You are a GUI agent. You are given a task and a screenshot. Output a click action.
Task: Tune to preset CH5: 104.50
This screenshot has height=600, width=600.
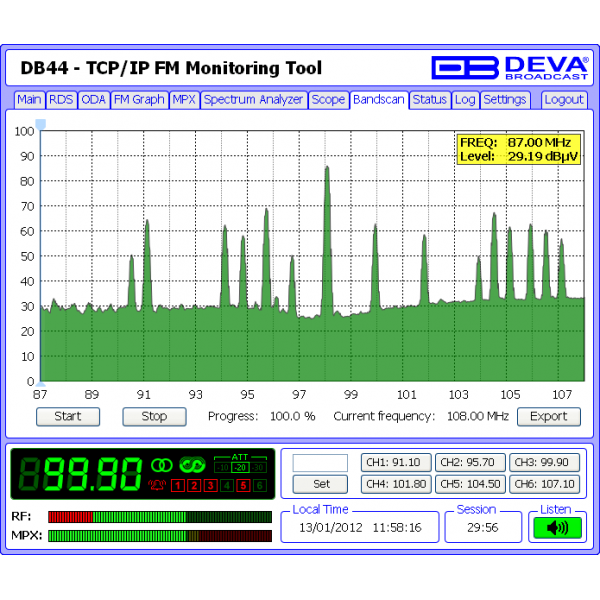tap(470, 484)
